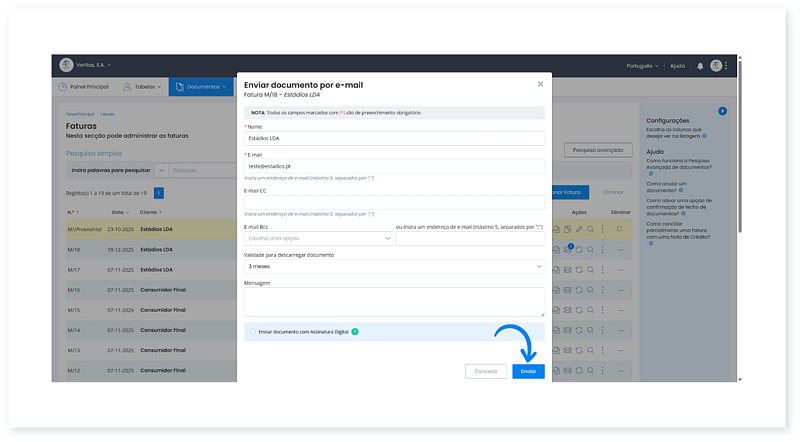Click the Faturas breadcrumb link
The image size is (800, 442).
point(107,114)
